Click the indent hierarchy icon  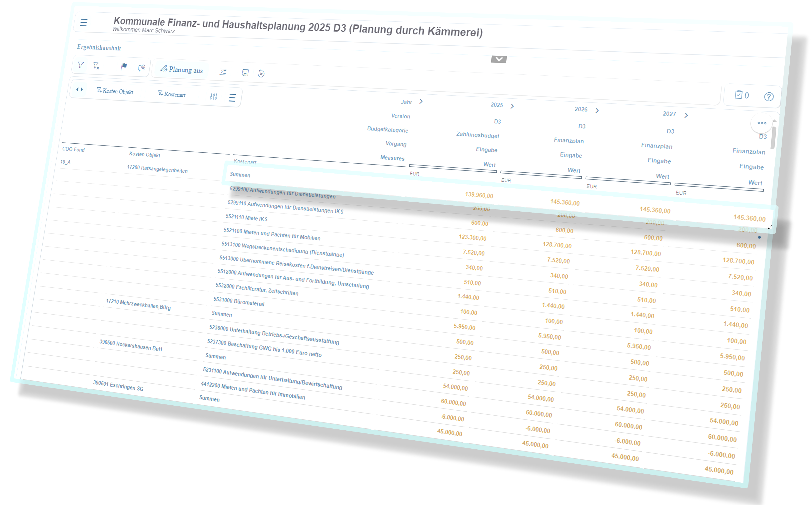[x=223, y=72]
